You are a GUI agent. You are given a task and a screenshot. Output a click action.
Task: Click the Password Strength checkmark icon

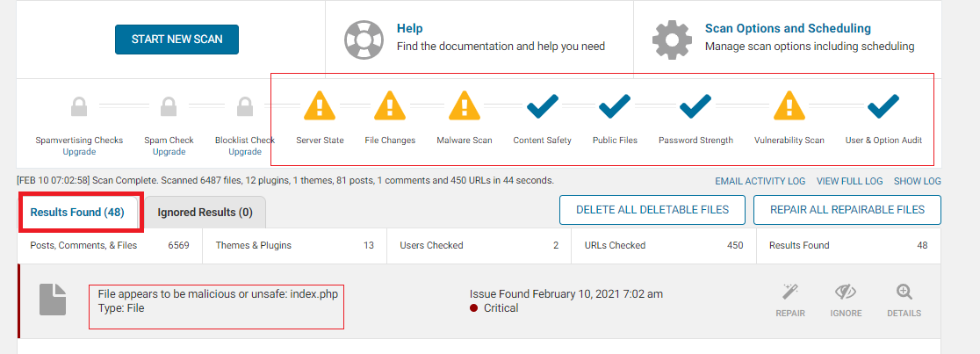(695, 107)
